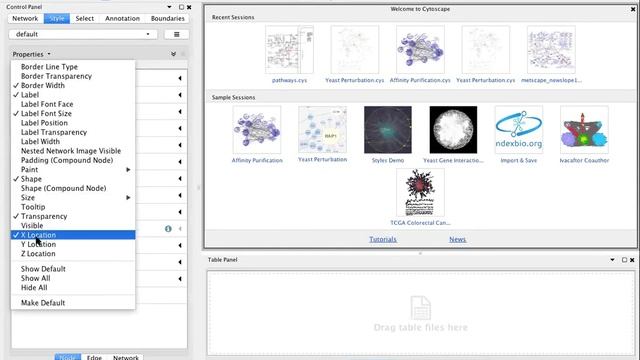Image resolution: width=640 pixels, height=360 pixels.
Task: Open Affinity Purification sample session
Action: pos(257,130)
